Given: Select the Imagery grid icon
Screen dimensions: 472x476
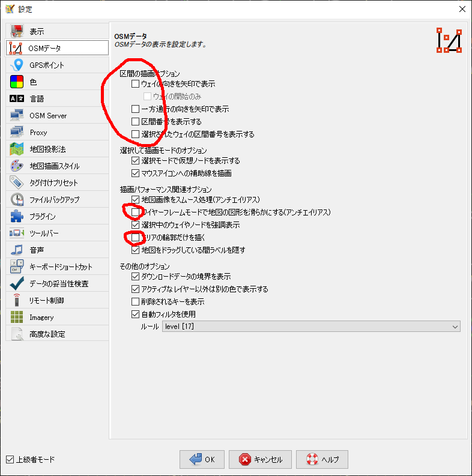Looking at the screenshot, I should click(x=17, y=317).
